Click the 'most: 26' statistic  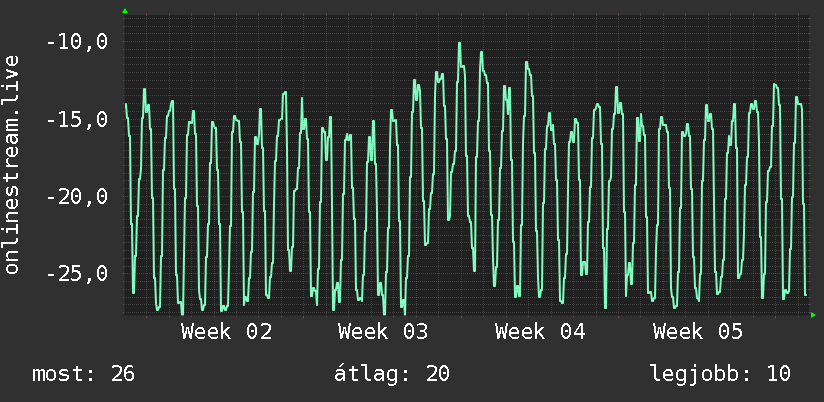(x=84, y=374)
